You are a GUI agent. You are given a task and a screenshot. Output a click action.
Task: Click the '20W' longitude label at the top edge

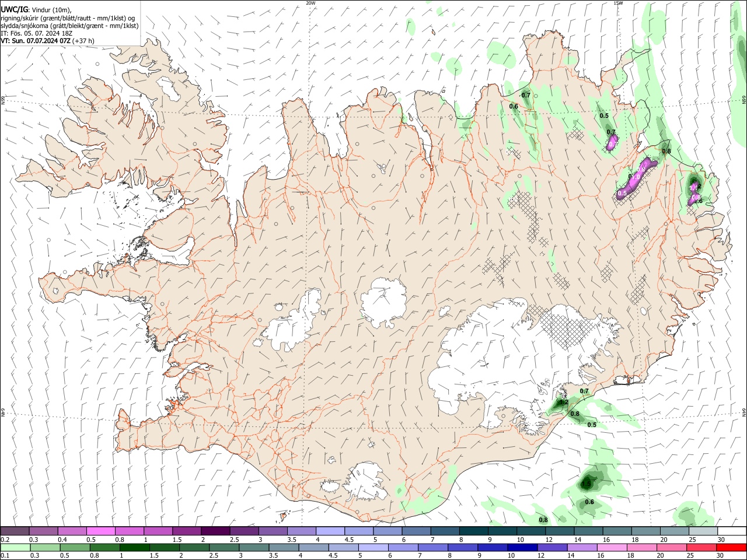[311, 3]
